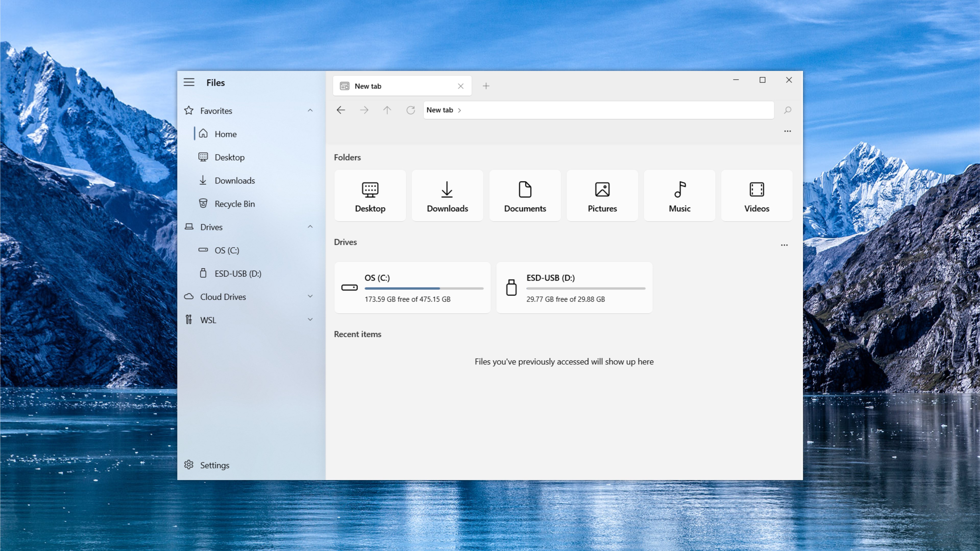Expand the Cloud Drives section
Image resolution: width=980 pixels, height=551 pixels.
pos(310,296)
